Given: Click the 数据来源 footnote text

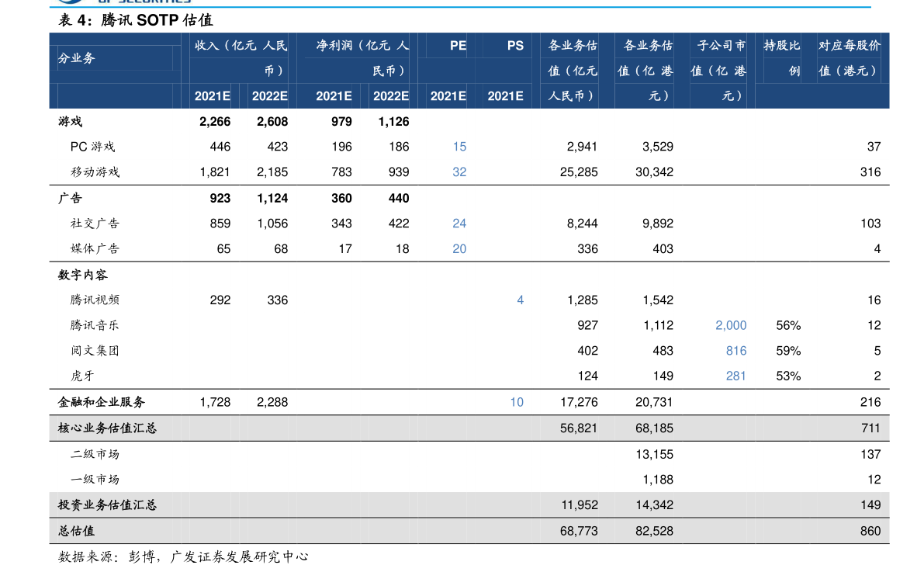Looking at the screenshot, I should click(182, 556).
